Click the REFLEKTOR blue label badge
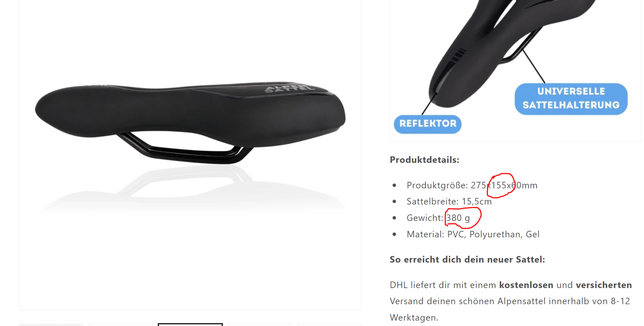 pyautogui.click(x=427, y=124)
